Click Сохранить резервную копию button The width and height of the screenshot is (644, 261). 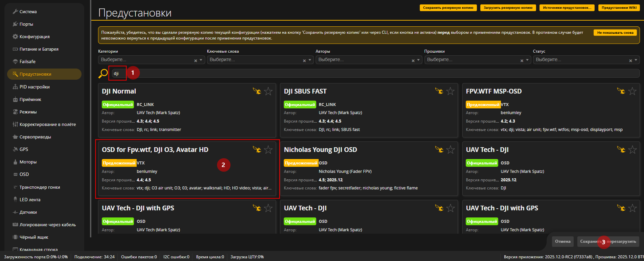[x=448, y=8]
